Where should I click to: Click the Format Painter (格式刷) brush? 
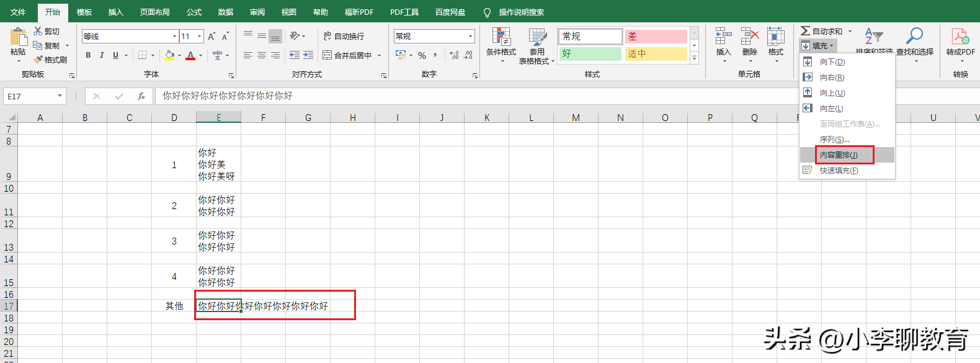38,60
